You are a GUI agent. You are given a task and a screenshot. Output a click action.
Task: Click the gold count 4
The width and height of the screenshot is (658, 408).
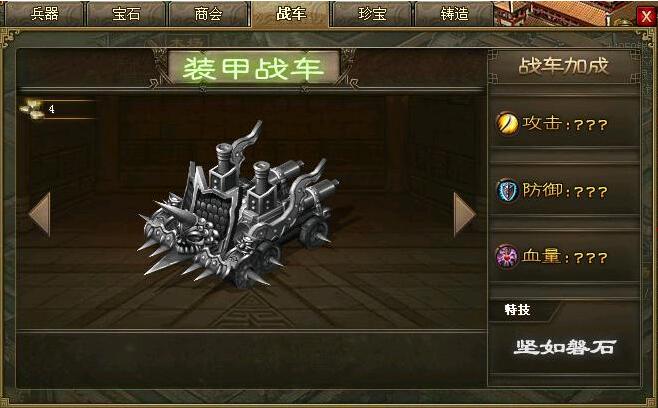point(51,109)
